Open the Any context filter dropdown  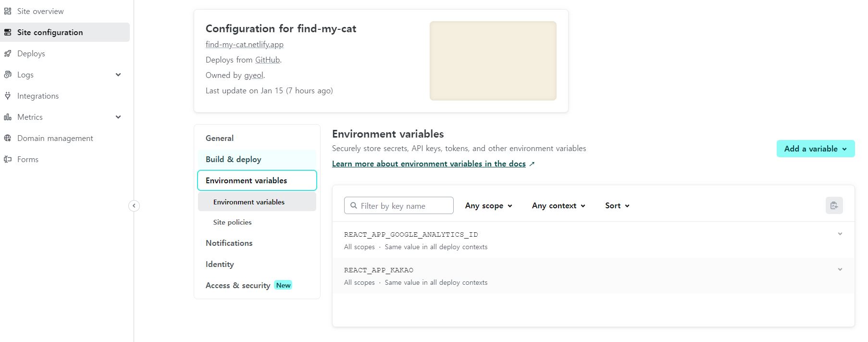point(558,205)
